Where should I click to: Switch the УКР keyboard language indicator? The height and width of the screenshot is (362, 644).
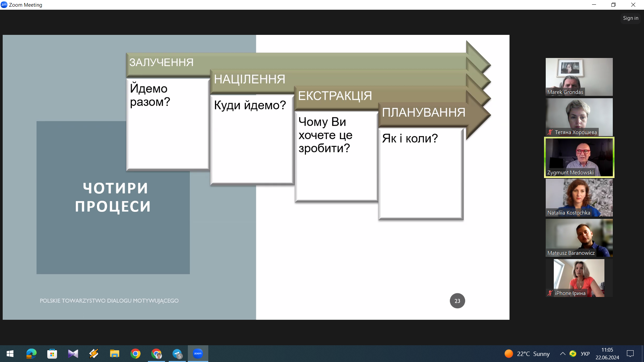(x=585, y=354)
